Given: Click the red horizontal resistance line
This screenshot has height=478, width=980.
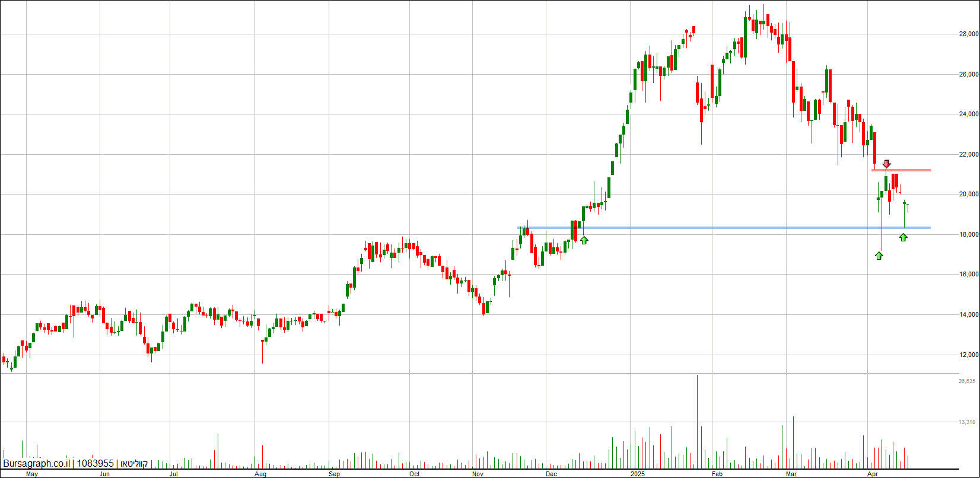Looking at the screenshot, I should (901, 170).
